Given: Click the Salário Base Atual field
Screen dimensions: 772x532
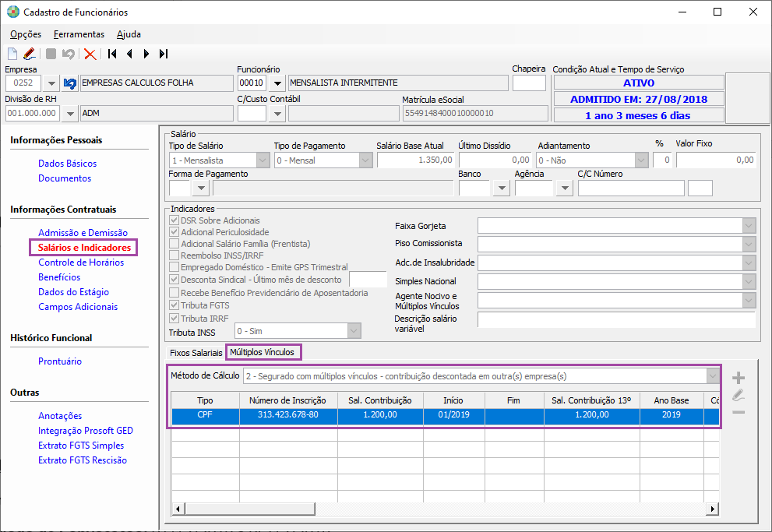Looking at the screenshot, I should 415,160.
